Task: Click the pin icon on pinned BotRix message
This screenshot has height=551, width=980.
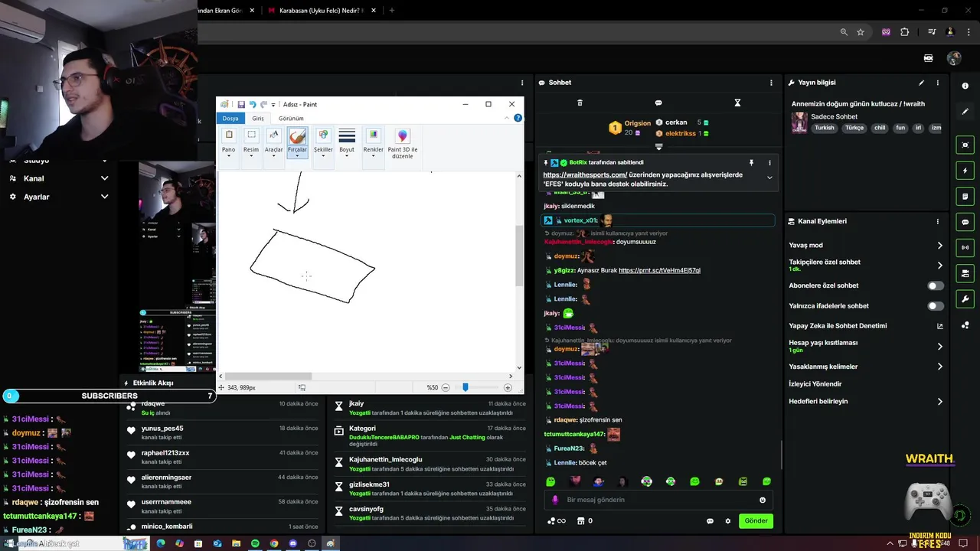Action: coord(751,162)
